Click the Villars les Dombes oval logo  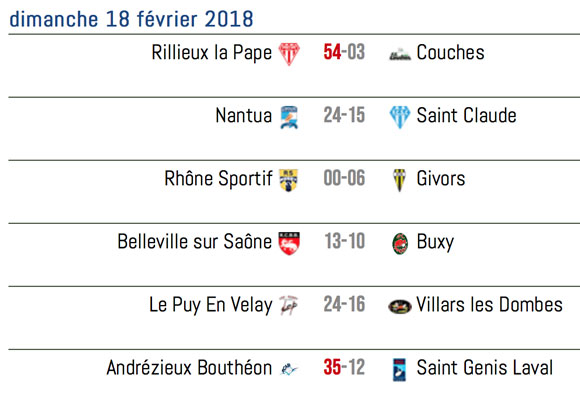(x=400, y=306)
